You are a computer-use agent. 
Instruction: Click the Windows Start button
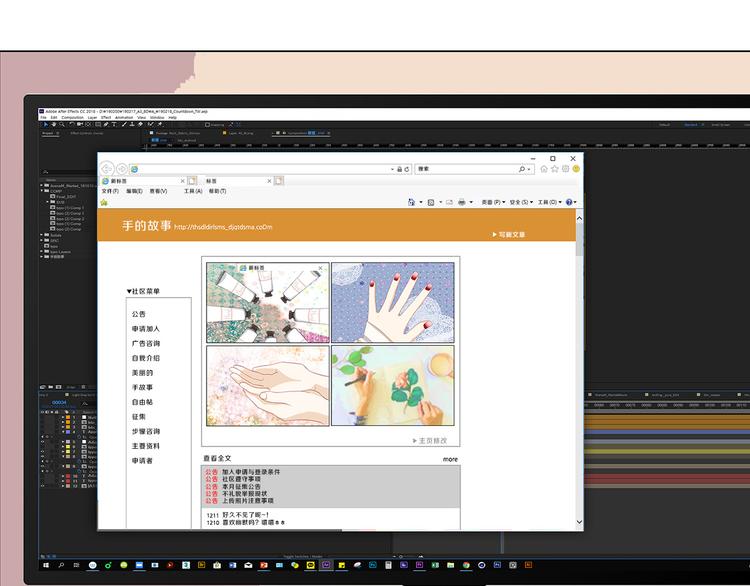[x=45, y=565]
